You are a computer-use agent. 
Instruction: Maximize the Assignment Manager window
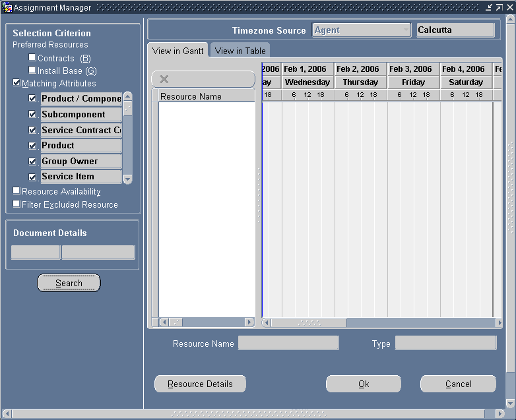pos(499,7)
